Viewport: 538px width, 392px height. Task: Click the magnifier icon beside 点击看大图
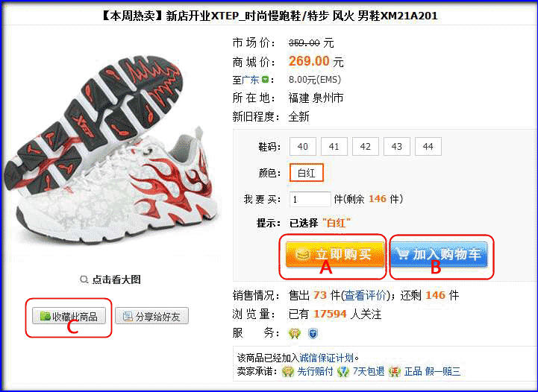[84, 279]
